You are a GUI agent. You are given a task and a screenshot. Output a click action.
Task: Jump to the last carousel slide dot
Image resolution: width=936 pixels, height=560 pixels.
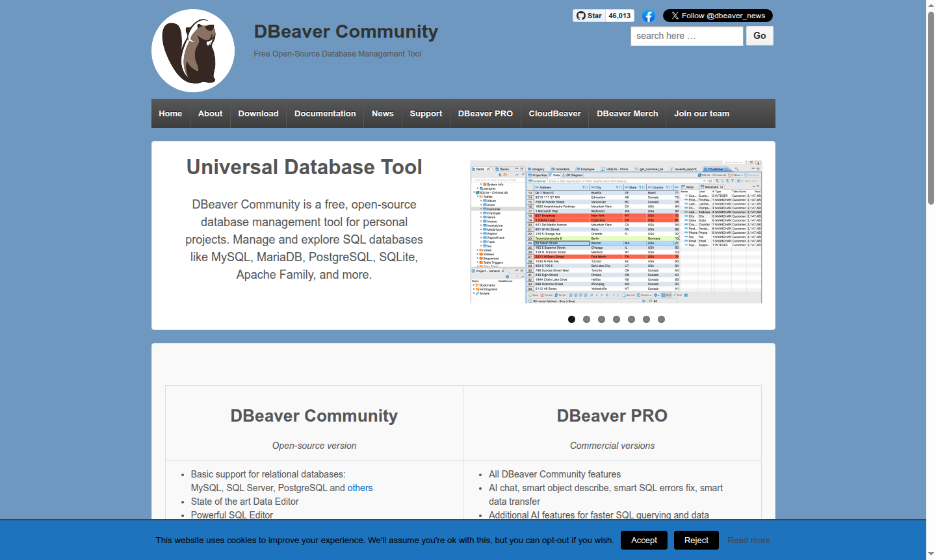click(x=661, y=319)
